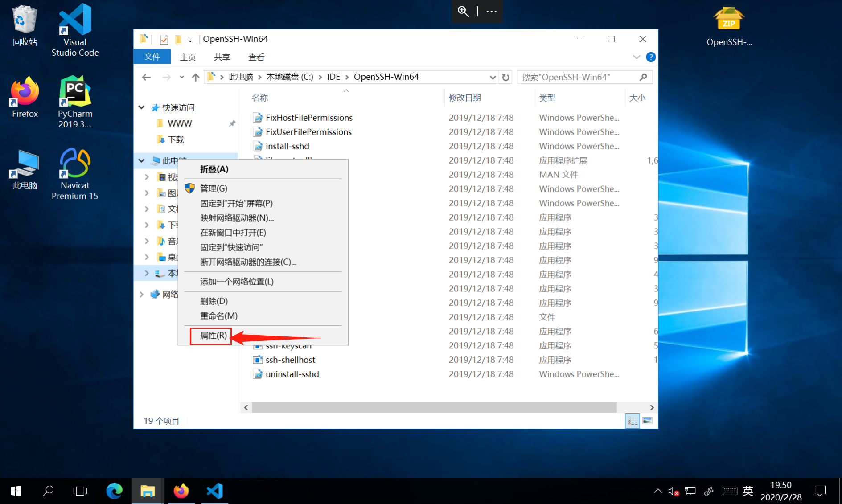Screen dimensions: 842x504
Task: Switch to large thumbnails view in status bar
Action: 647,420
